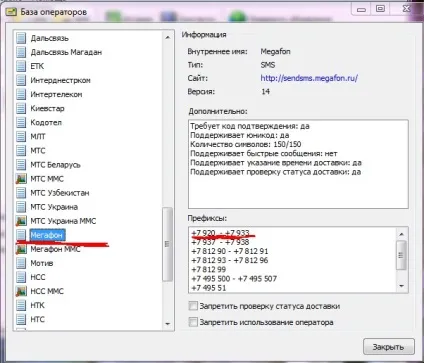Maximize the База операторов window

pos(380,9)
